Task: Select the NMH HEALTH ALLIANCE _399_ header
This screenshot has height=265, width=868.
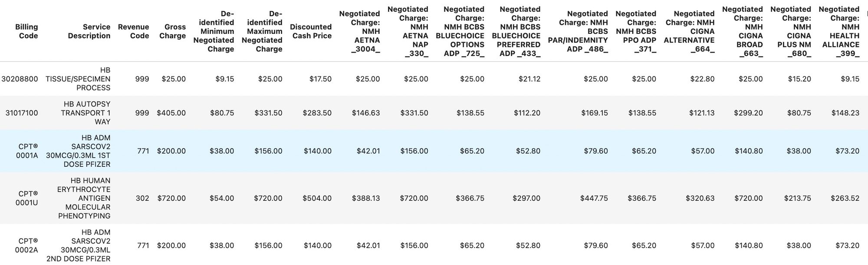Action: tap(840, 31)
